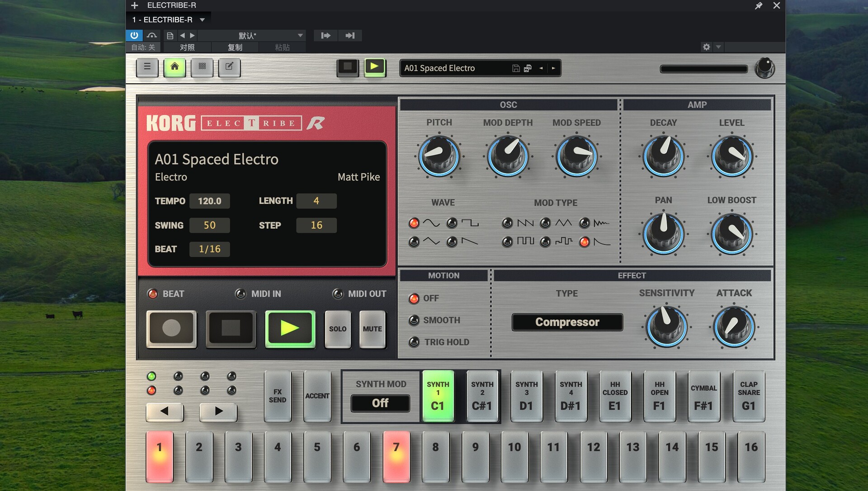Open the Compressor effect type selector
Screen dimensions: 868x491
click(x=567, y=322)
